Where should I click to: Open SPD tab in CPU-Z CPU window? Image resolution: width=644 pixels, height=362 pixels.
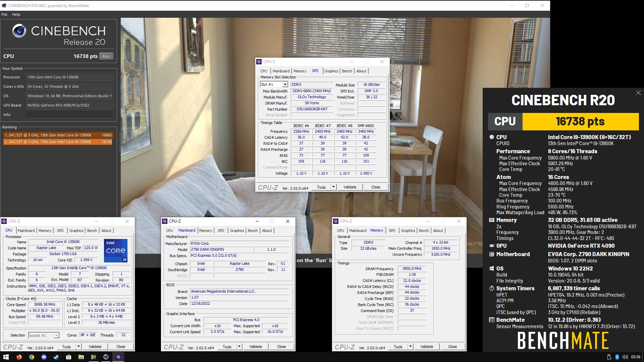[x=60, y=231]
